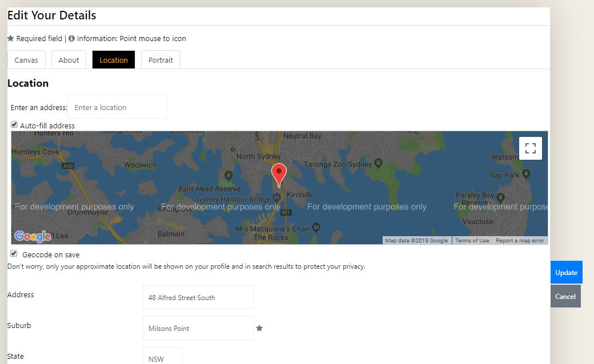
Task: Click the red location pin marker
Action: click(279, 175)
